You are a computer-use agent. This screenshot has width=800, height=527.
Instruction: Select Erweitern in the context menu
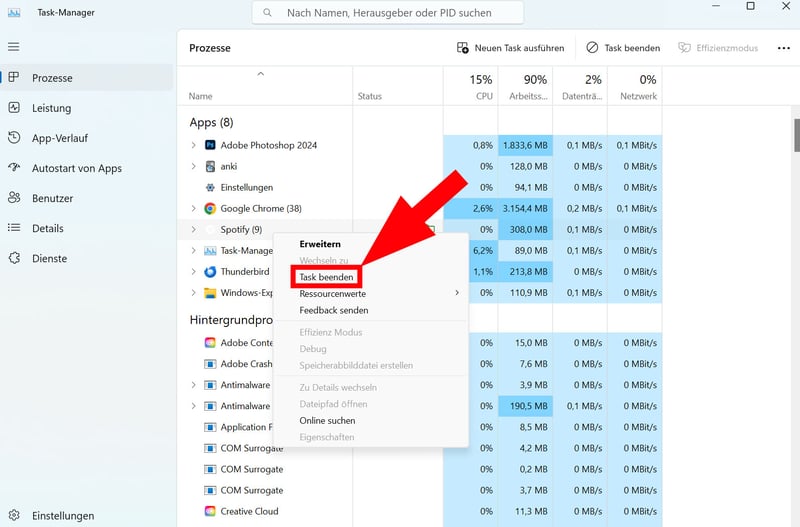click(x=320, y=244)
